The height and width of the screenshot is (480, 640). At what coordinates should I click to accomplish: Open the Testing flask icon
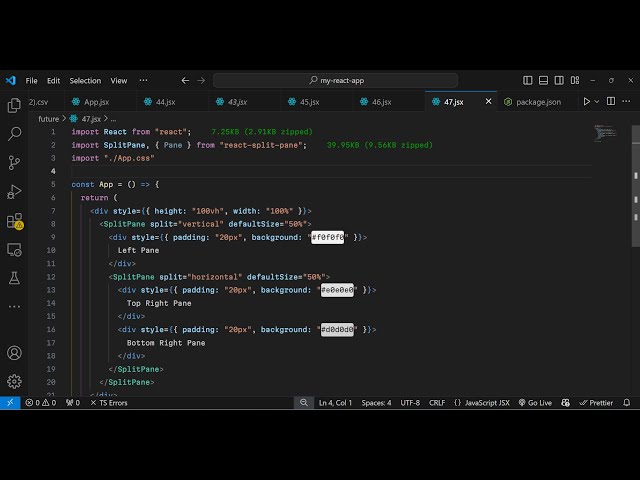coord(14,278)
